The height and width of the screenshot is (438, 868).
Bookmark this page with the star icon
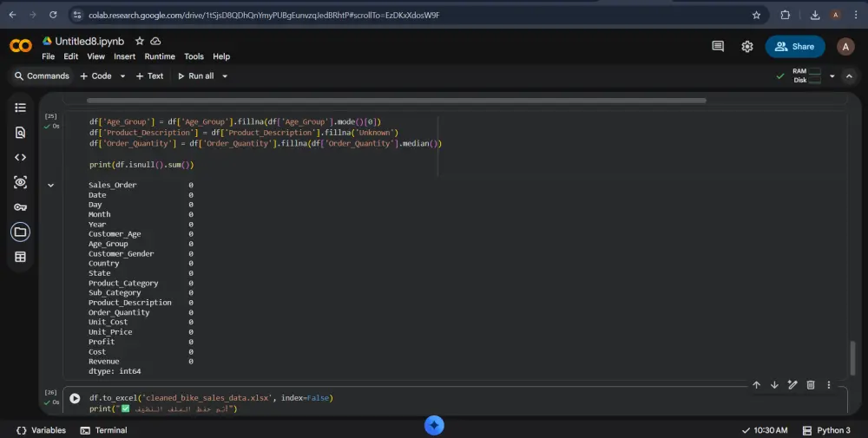coord(756,15)
